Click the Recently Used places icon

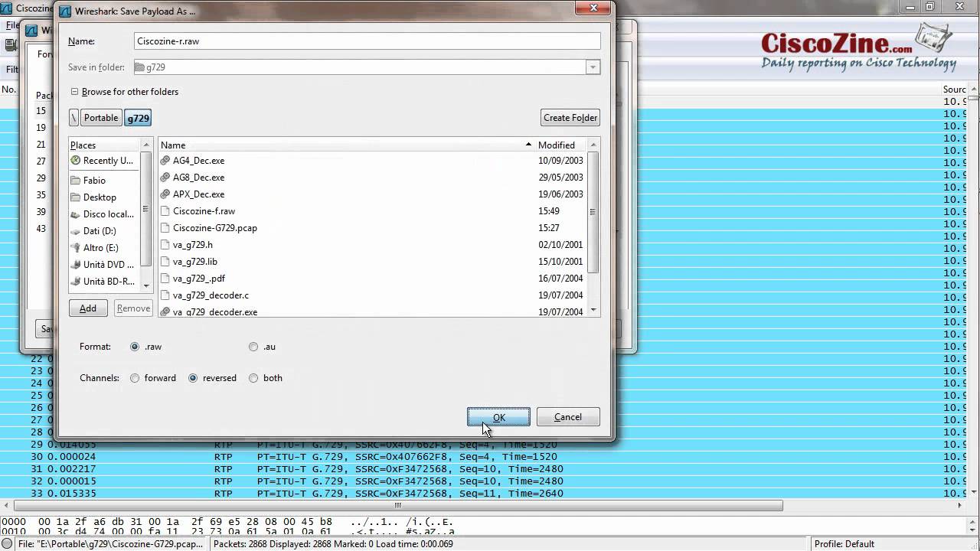click(75, 161)
